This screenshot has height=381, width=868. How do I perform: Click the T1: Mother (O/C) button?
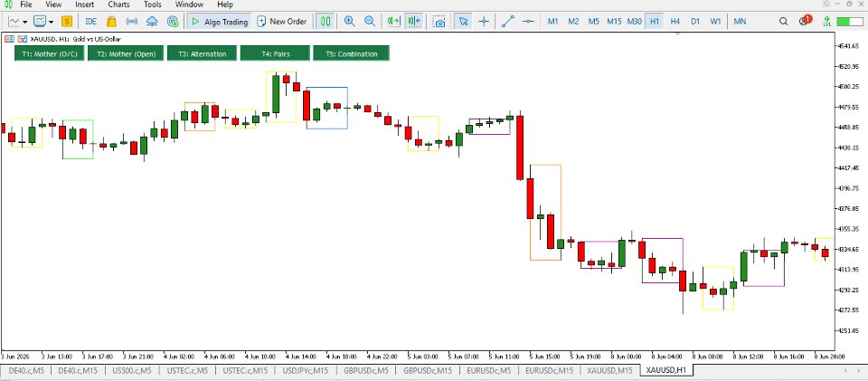[50, 53]
